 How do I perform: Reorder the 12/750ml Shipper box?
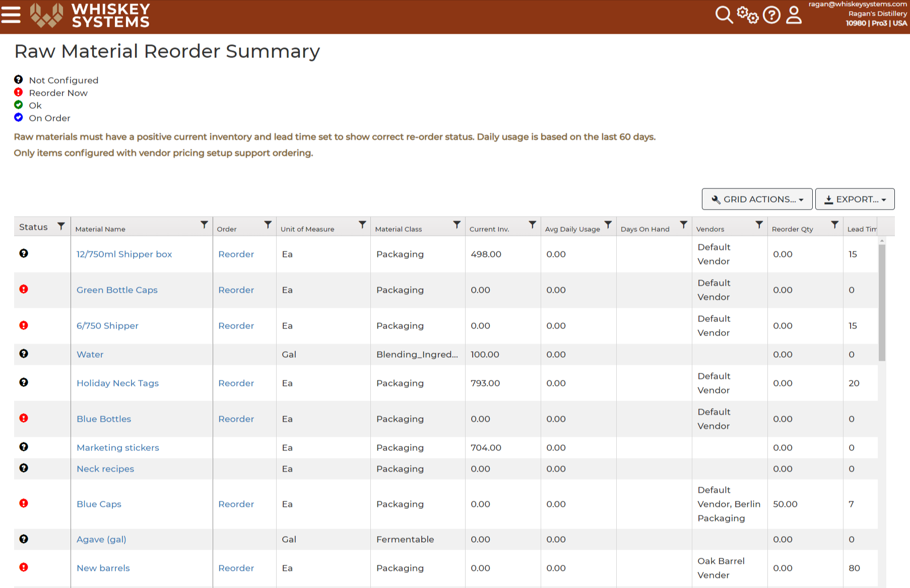236,254
